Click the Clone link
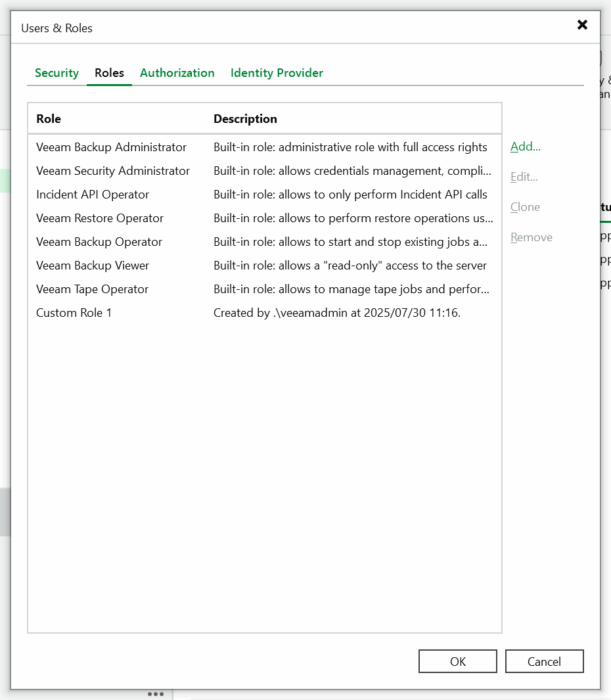Screen dimensions: 611x700 tap(525, 207)
